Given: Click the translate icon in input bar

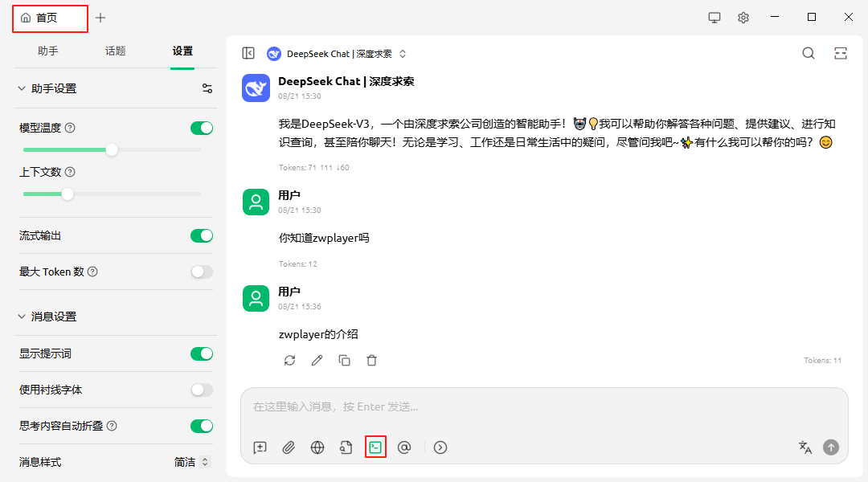Looking at the screenshot, I should (805, 447).
